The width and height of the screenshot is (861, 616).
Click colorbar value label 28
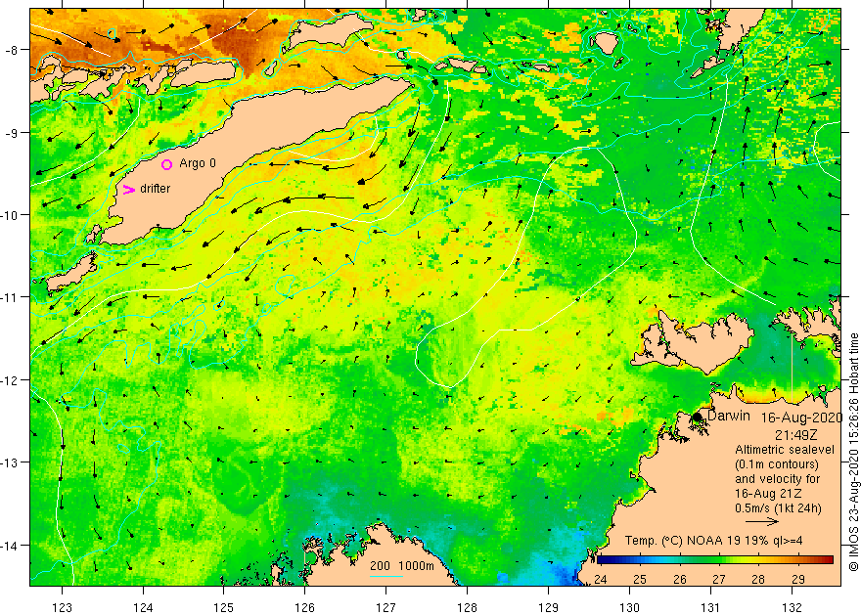tap(758, 579)
